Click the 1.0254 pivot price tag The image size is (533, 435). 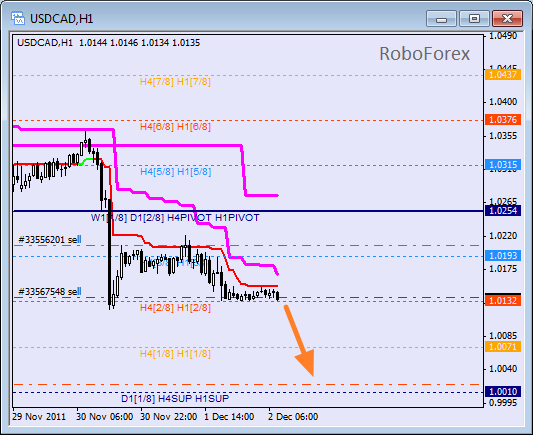[503, 210]
